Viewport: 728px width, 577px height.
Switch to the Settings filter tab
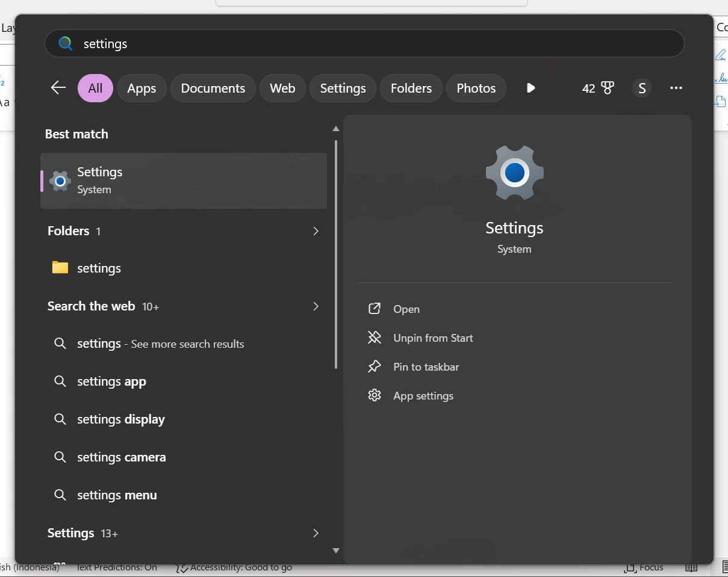pyautogui.click(x=343, y=88)
